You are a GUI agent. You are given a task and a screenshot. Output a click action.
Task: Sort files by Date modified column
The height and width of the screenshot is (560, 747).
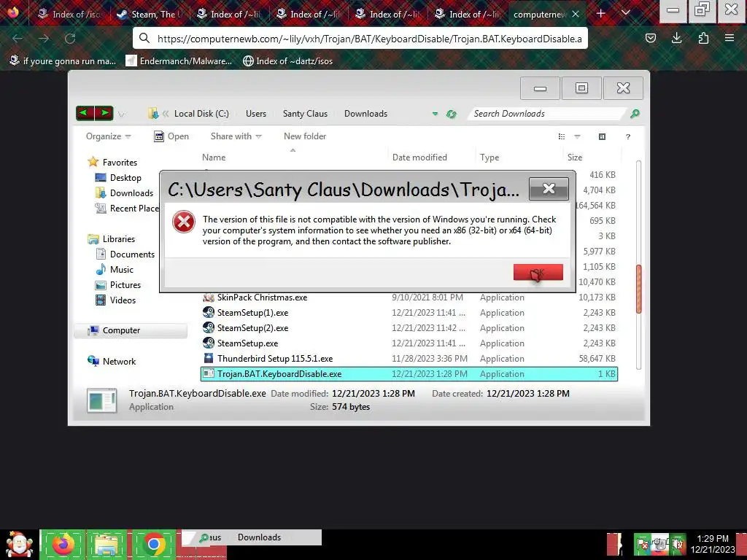[x=431, y=157]
